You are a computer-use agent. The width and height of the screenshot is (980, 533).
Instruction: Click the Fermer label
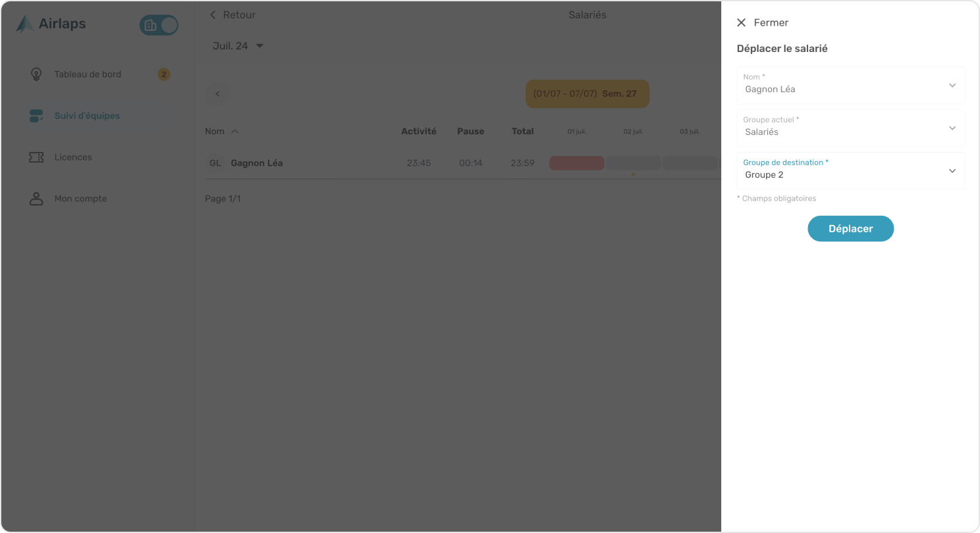[x=771, y=22]
